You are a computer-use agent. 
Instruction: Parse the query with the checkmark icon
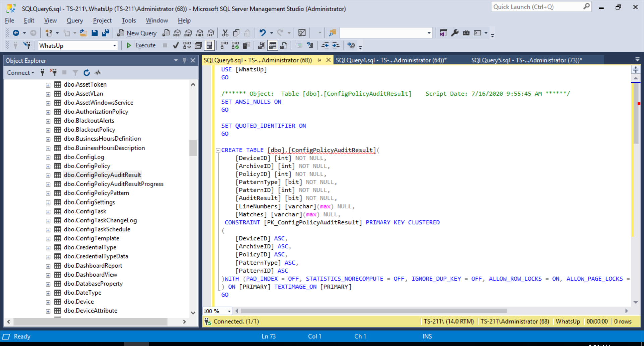click(176, 45)
